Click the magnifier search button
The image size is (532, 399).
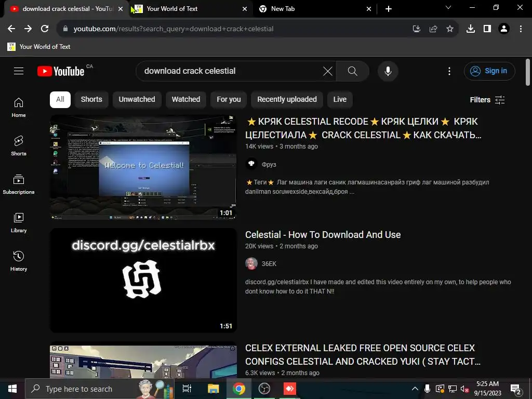[x=353, y=71]
